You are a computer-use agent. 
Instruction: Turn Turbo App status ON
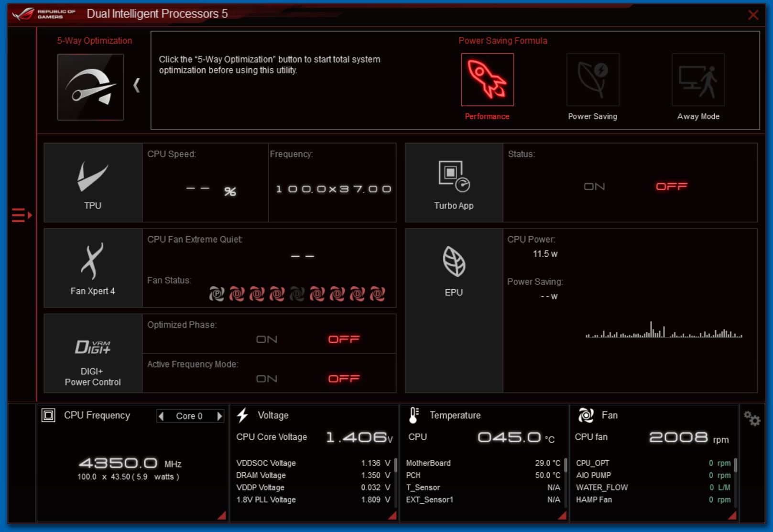pyautogui.click(x=594, y=186)
